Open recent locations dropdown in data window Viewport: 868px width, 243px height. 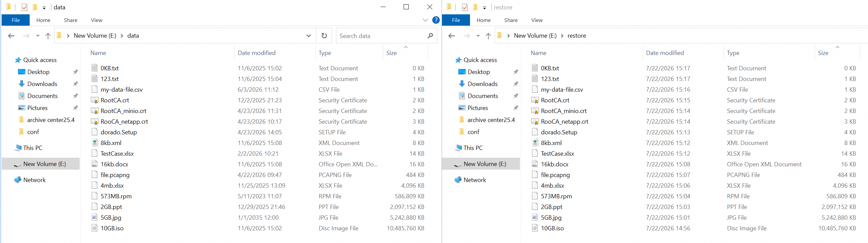(x=38, y=36)
